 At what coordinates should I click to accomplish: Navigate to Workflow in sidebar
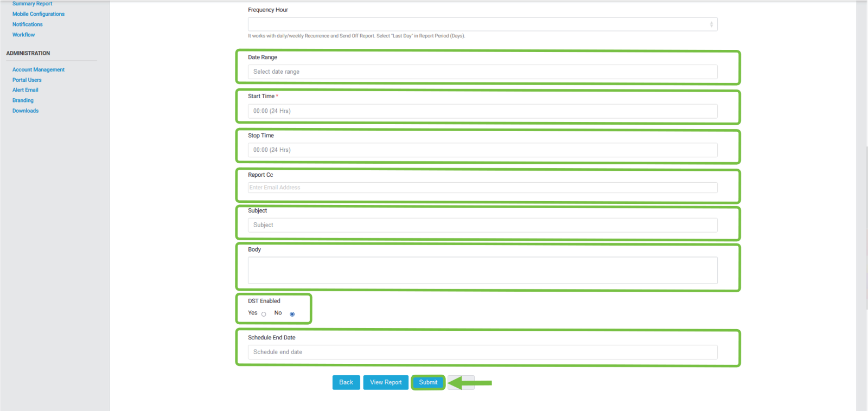[24, 35]
